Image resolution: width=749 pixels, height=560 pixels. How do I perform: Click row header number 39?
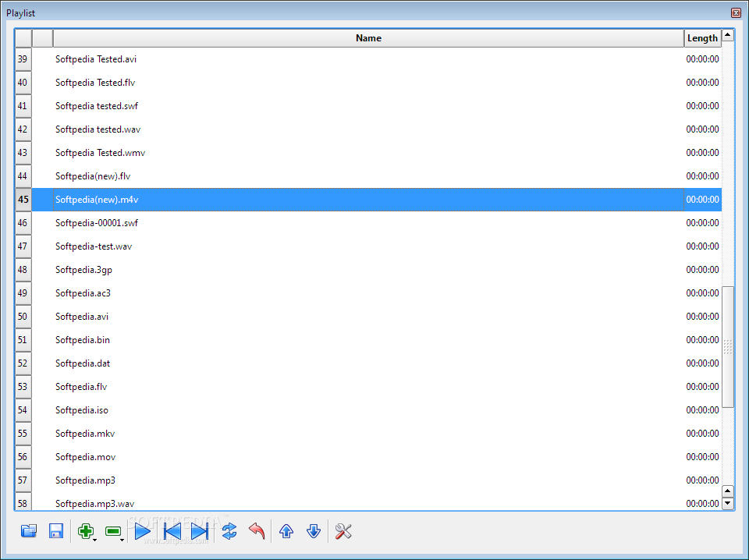23,59
